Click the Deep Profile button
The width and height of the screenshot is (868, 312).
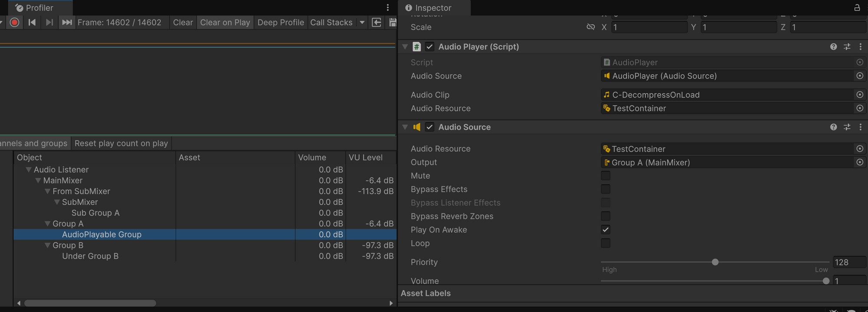[x=280, y=22]
